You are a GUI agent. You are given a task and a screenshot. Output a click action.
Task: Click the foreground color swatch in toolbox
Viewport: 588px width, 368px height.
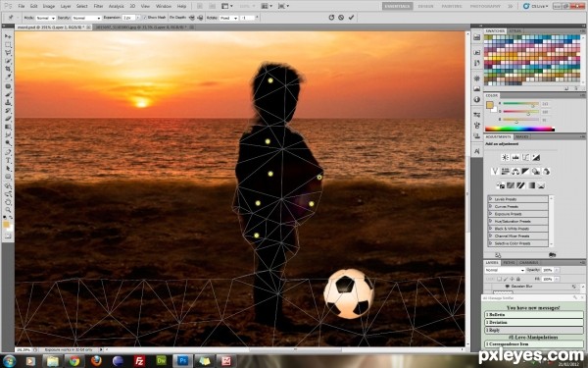tap(6, 225)
